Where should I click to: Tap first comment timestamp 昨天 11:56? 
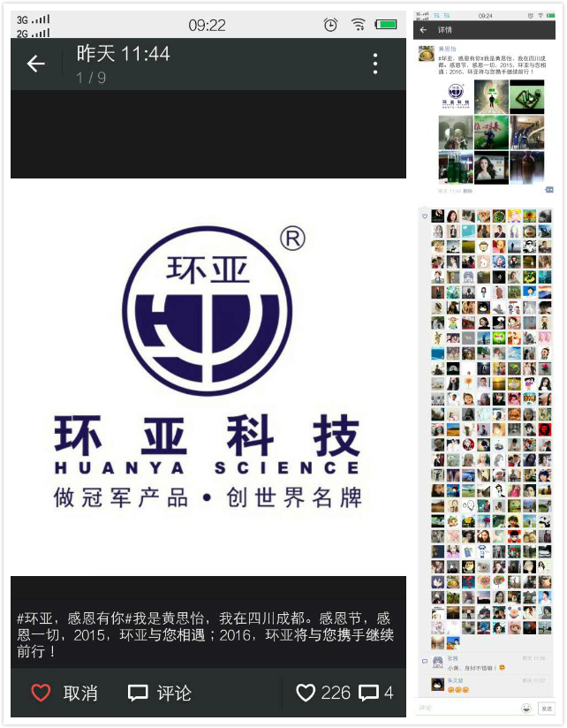coord(534,658)
